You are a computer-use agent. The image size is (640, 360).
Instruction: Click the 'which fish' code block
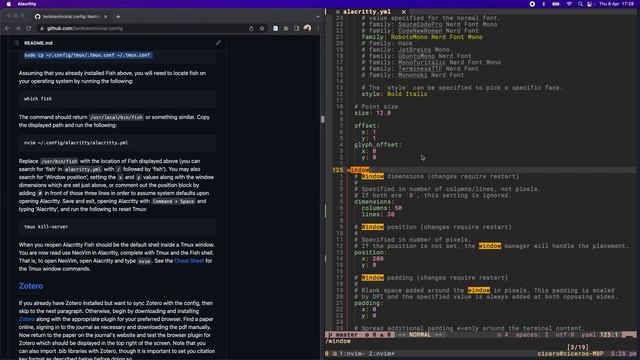[x=117, y=99]
